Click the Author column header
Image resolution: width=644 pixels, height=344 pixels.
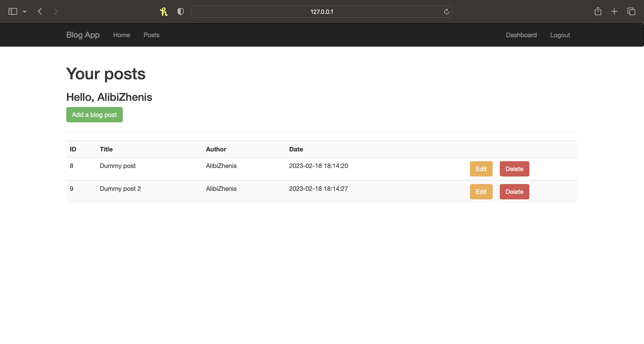[x=216, y=149]
